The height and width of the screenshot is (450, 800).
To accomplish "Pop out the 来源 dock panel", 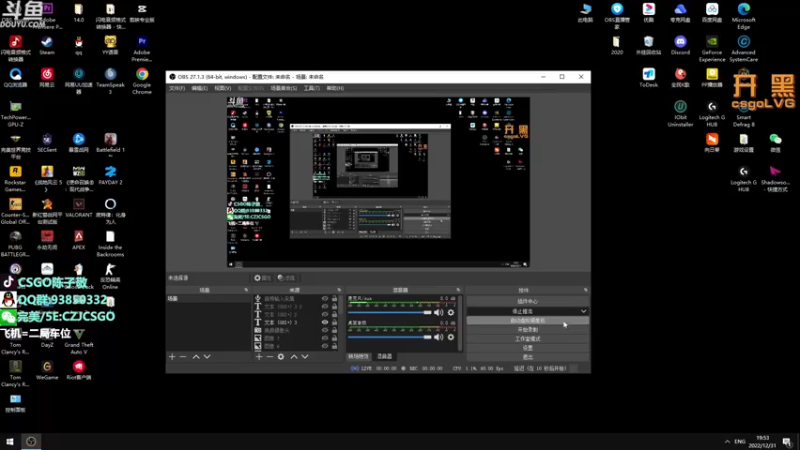I will click(x=339, y=290).
